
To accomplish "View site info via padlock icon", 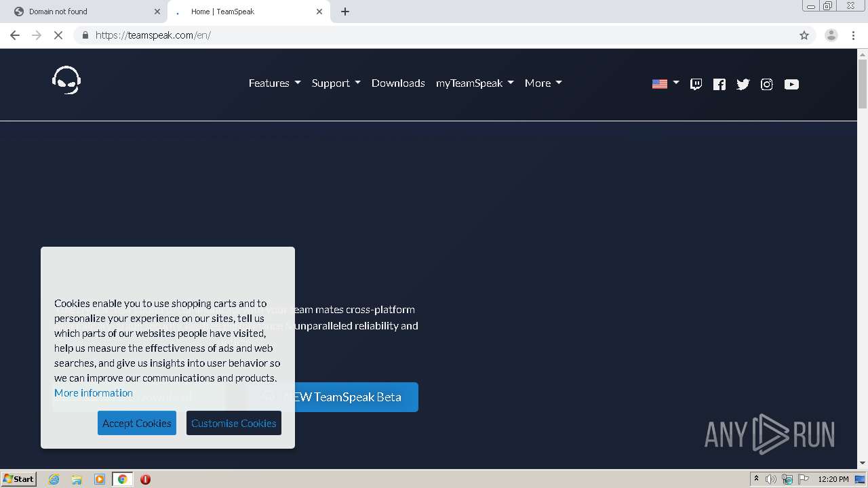I will coord(85,35).
